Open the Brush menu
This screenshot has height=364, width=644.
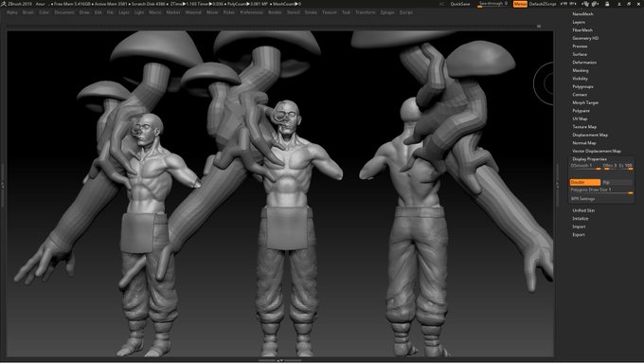coord(28,12)
